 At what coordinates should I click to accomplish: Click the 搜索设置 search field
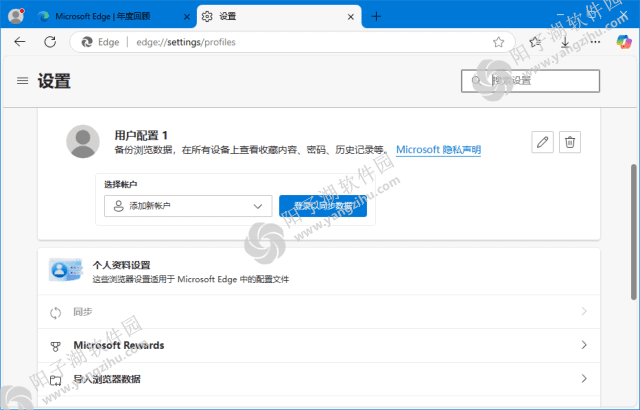[x=531, y=81]
